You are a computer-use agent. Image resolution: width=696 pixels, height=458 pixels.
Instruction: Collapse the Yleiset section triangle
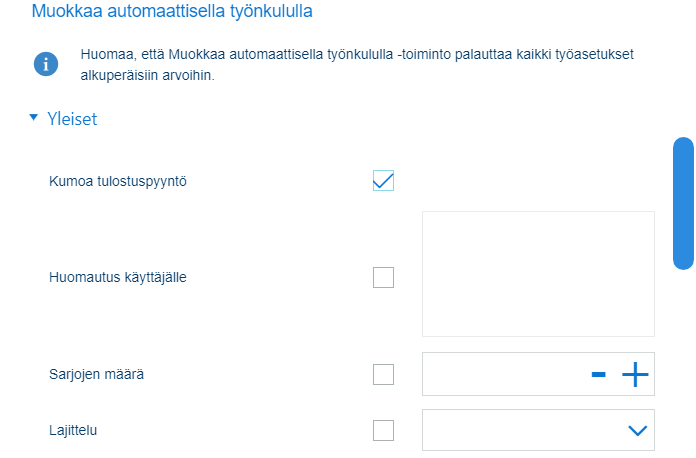[x=33, y=118]
